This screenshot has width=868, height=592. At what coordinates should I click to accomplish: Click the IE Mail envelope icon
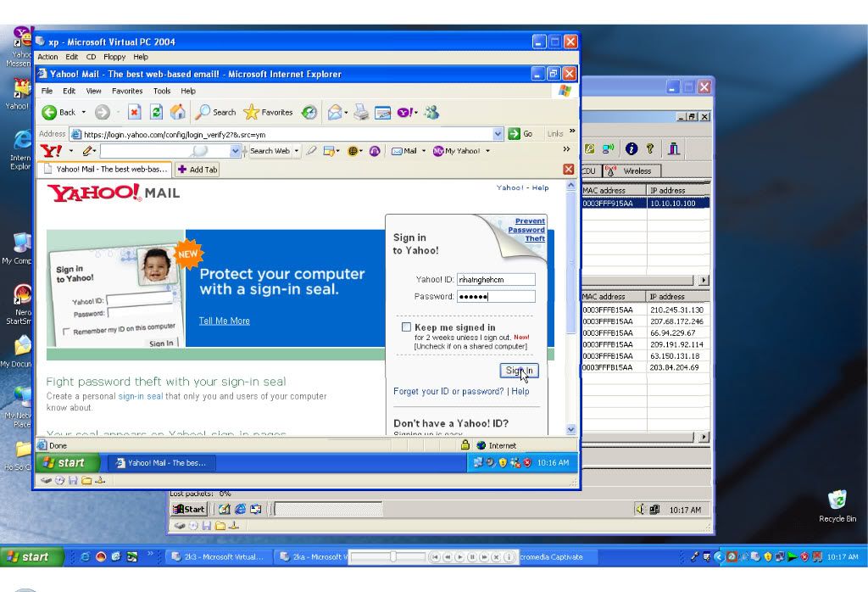tap(334, 113)
